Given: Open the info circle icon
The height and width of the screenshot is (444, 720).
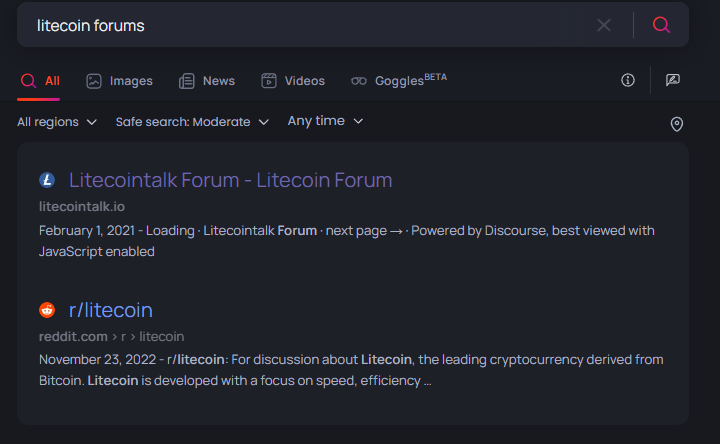Looking at the screenshot, I should click(x=628, y=80).
